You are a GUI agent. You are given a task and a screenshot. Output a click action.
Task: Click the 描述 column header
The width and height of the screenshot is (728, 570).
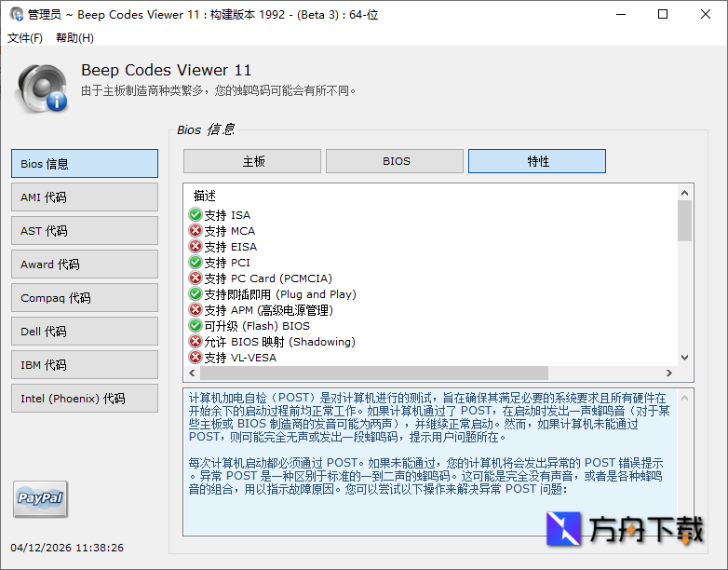(204, 196)
